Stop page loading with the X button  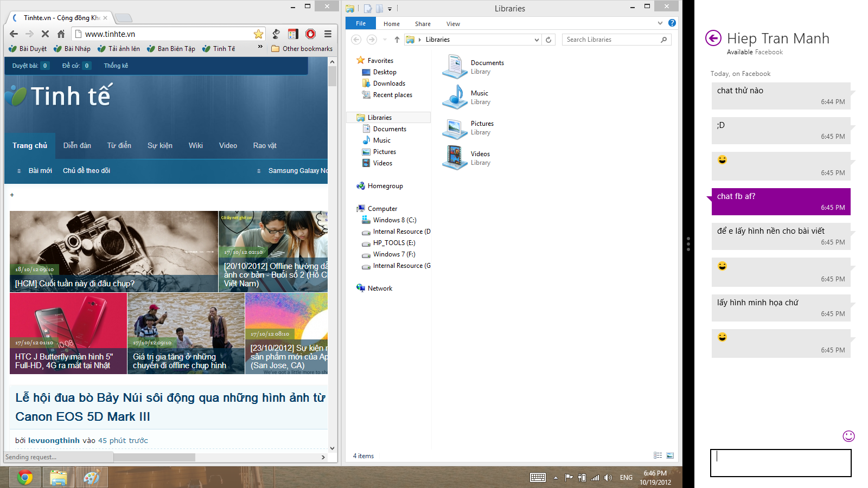pyautogui.click(x=45, y=34)
